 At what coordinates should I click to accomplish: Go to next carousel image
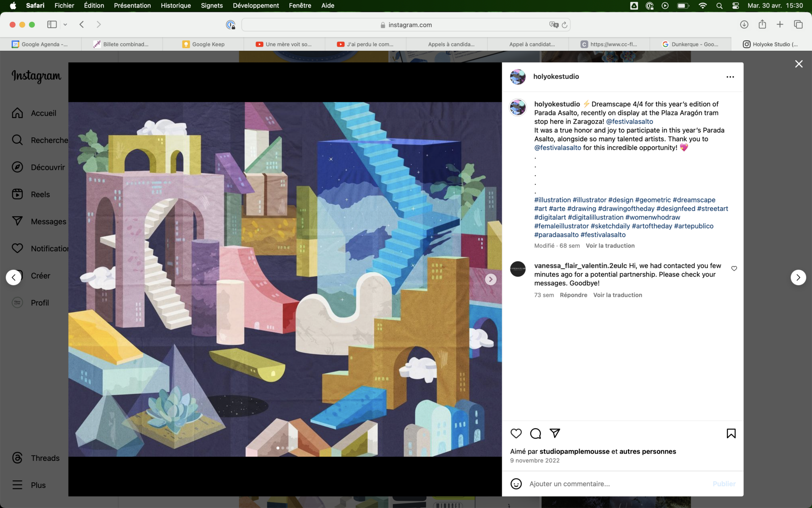[x=490, y=279]
